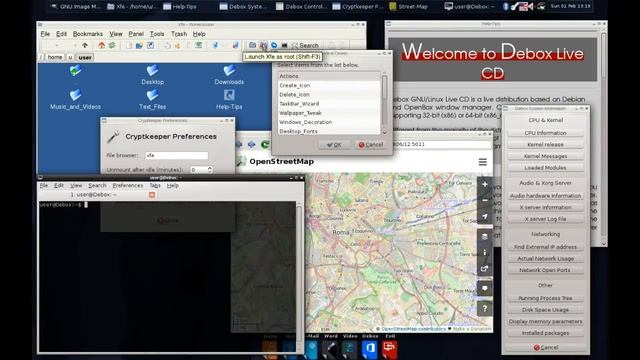Select Create_Icon in Actions list
Viewport: 640px width, 360px height.
[329, 85]
